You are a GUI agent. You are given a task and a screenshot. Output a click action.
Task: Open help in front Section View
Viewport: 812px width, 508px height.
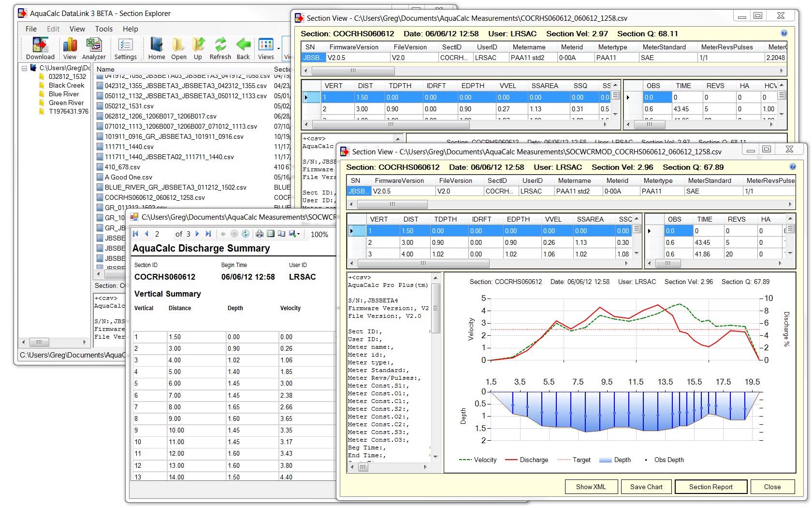point(793,167)
